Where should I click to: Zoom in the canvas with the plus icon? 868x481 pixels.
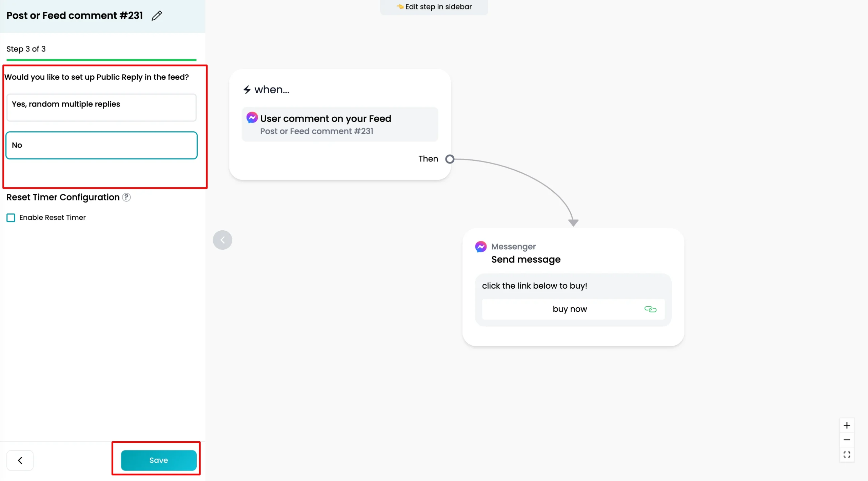pos(847,425)
